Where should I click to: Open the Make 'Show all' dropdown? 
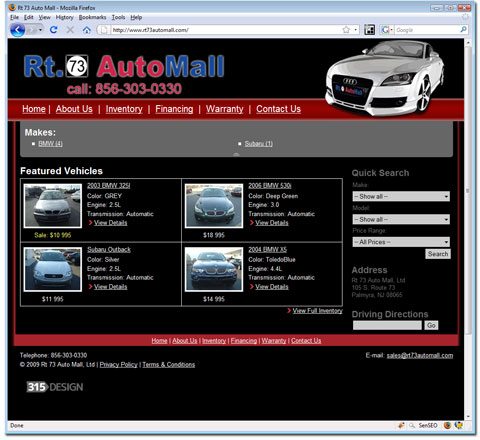tap(401, 196)
